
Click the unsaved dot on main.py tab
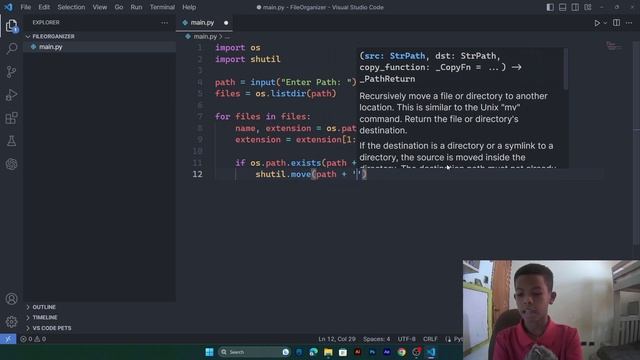coord(226,23)
